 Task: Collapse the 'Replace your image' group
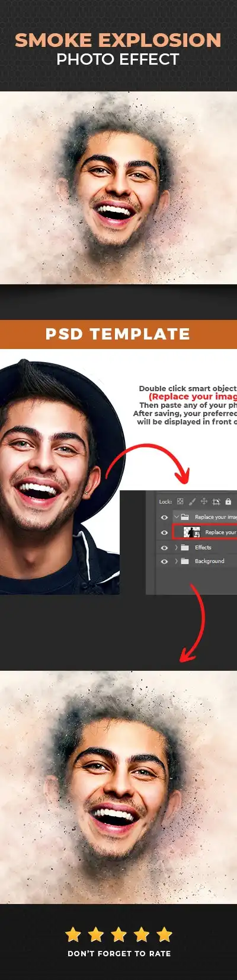(x=176, y=516)
